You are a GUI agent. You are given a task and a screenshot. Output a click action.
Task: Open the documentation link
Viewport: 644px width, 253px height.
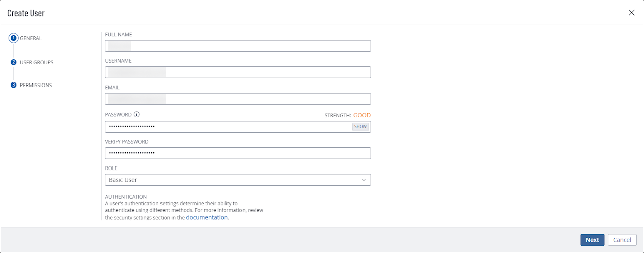point(207,218)
